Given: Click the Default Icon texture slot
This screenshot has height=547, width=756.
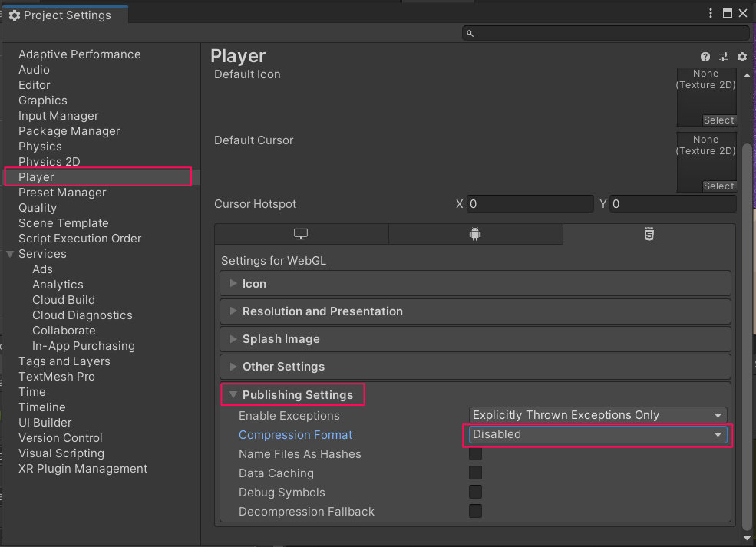Looking at the screenshot, I should [x=706, y=97].
